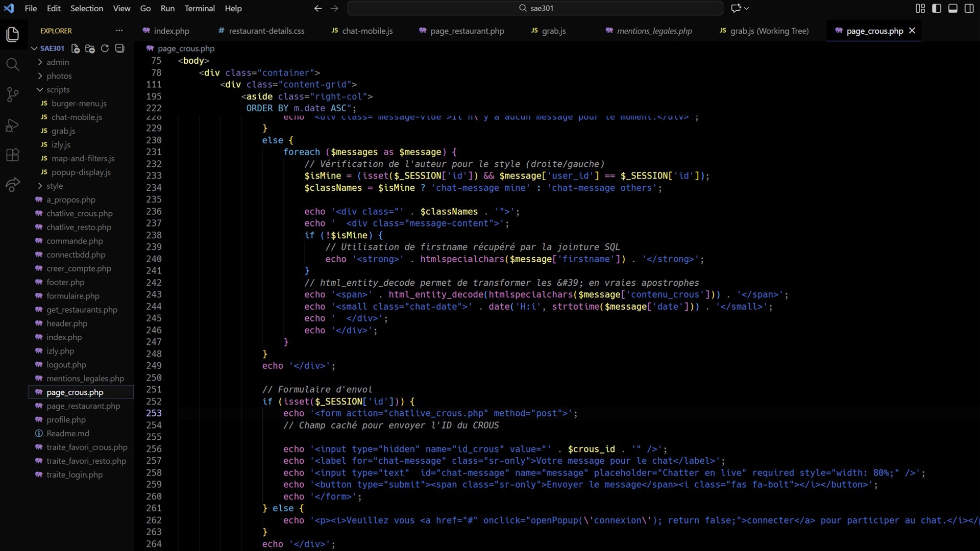Close the page_crous.php tab
Viewport: 980px width, 551px height.
pos(912,31)
